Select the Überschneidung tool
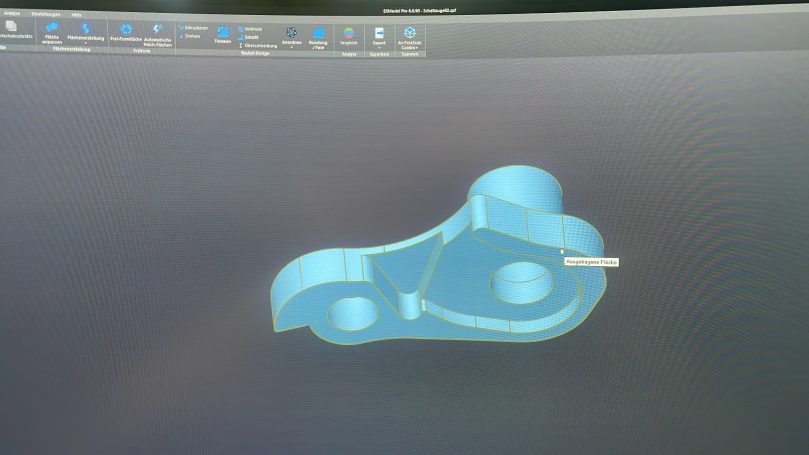The width and height of the screenshot is (809, 455). click(258, 45)
